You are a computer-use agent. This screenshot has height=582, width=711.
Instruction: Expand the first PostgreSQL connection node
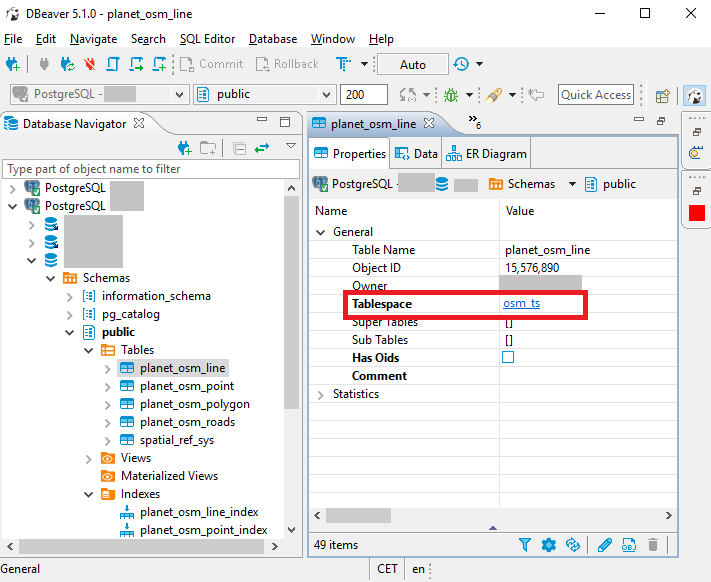13,188
